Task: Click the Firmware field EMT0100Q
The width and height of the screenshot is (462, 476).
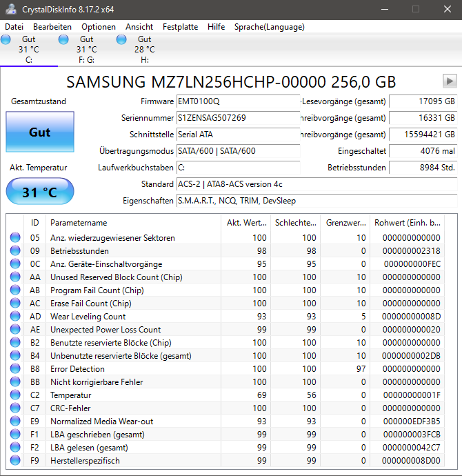Action: (238, 101)
